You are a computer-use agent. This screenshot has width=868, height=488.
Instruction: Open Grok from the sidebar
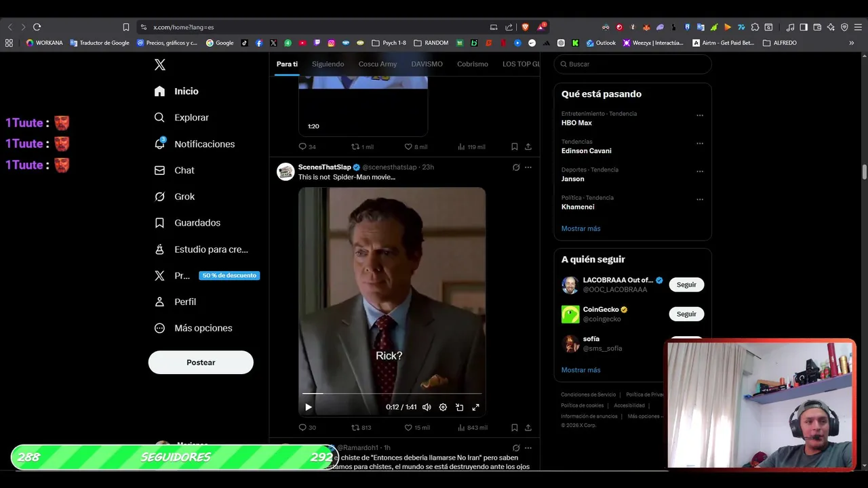pyautogui.click(x=174, y=197)
